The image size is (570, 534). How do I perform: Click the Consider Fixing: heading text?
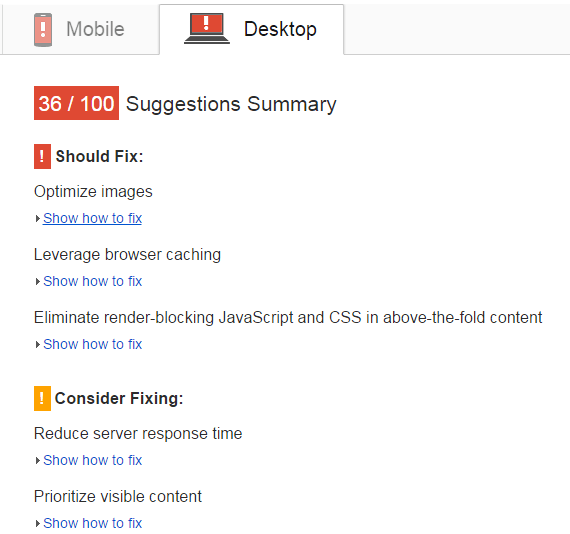click(x=119, y=398)
